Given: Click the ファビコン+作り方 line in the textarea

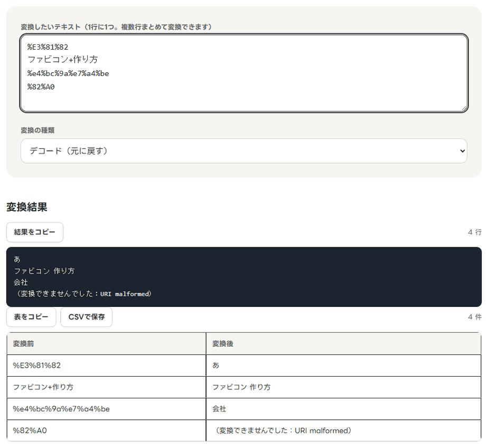Looking at the screenshot, I should click(62, 60).
